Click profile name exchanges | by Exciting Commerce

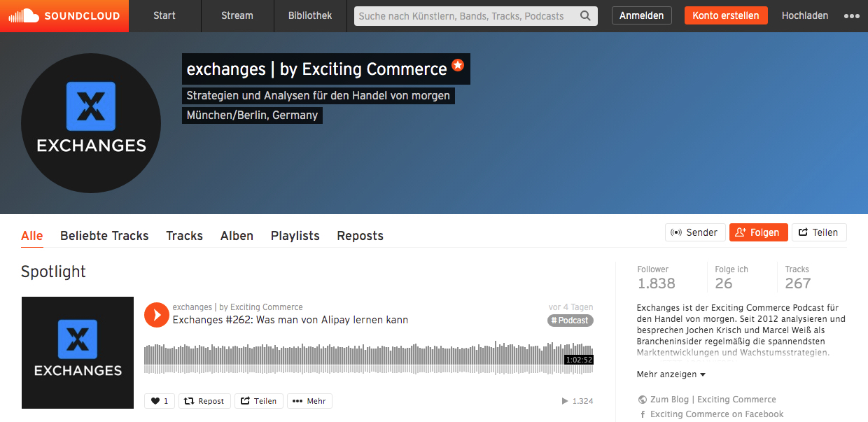click(316, 69)
